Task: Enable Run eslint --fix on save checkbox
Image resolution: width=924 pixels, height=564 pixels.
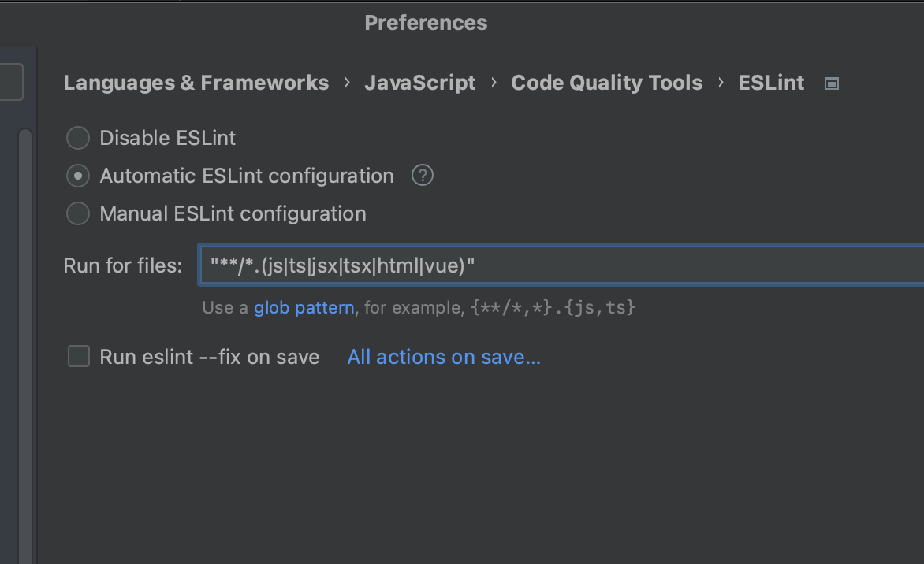Action: (79, 357)
